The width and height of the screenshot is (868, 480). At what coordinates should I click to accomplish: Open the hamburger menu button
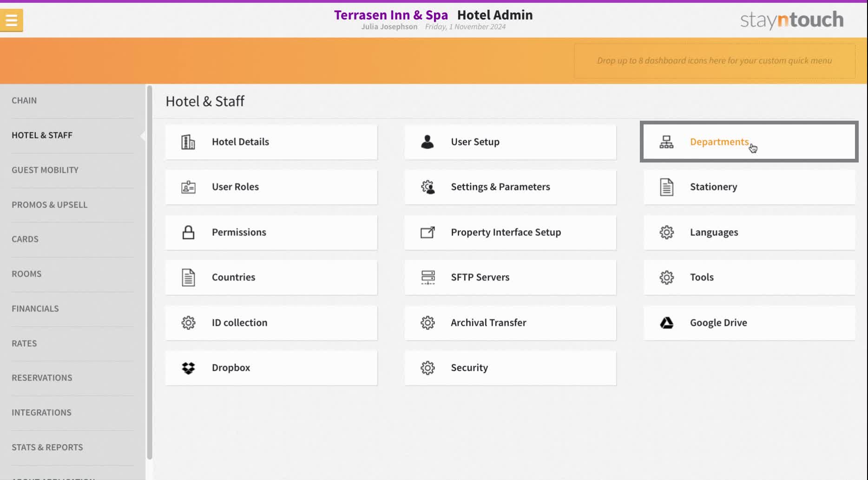tap(12, 20)
